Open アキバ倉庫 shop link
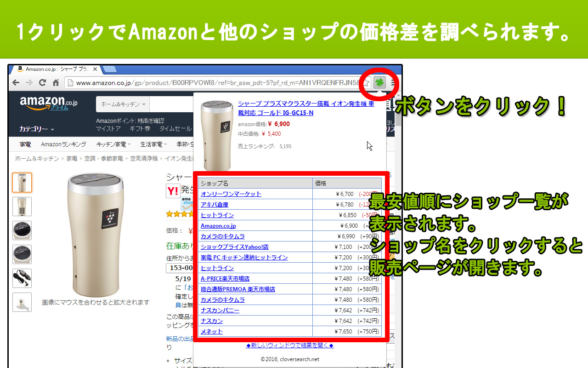The width and height of the screenshot is (588, 368). click(x=215, y=205)
